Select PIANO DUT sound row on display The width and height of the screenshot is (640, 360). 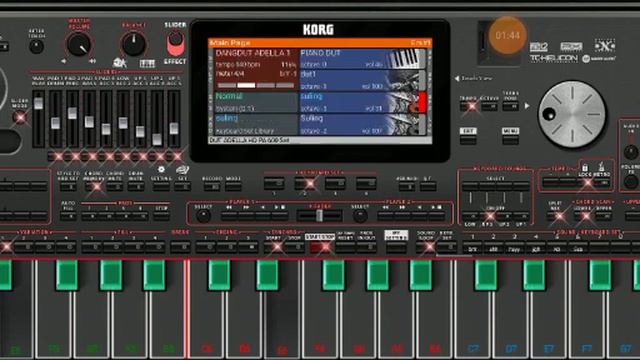click(x=362, y=59)
